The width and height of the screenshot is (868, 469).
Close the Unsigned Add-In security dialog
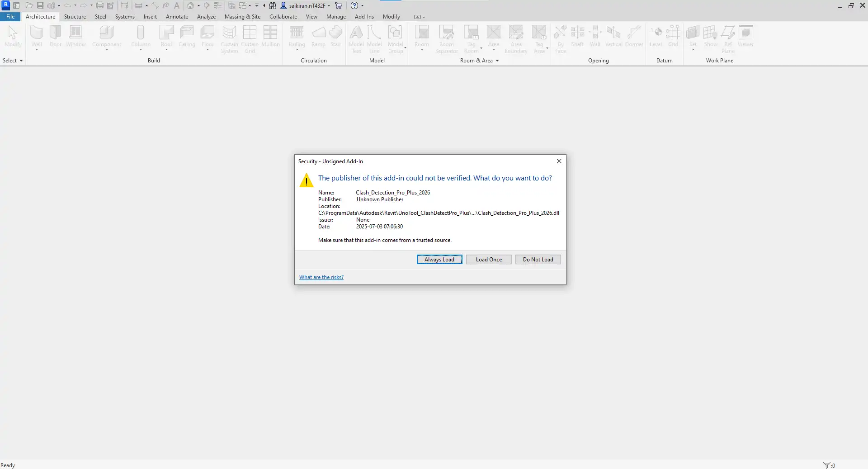(559, 161)
